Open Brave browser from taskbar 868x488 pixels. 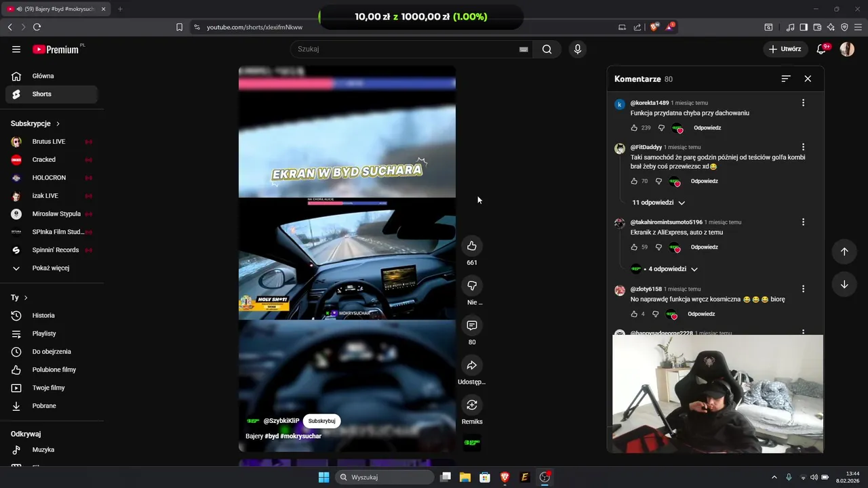click(505, 477)
